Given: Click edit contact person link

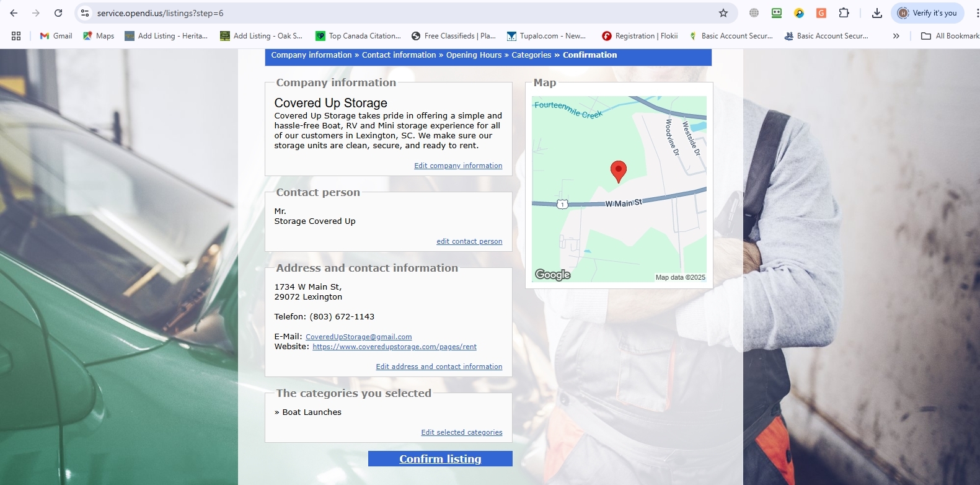Looking at the screenshot, I should coord(469,241).
